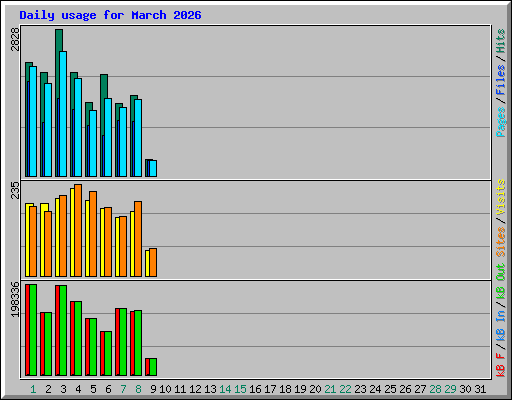Select the green kB Out bar for day 6
Viewport: 512px width, 400px height.
point(108,353)
